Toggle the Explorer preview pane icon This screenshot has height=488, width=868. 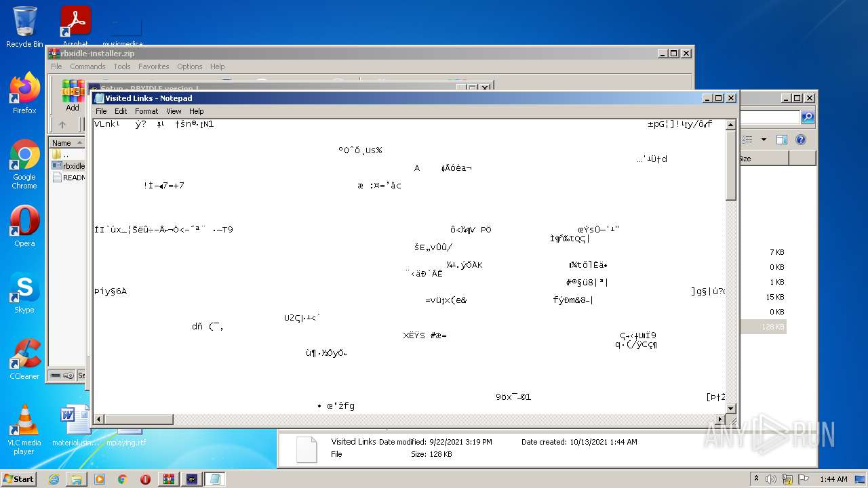[x=781, y=140]
